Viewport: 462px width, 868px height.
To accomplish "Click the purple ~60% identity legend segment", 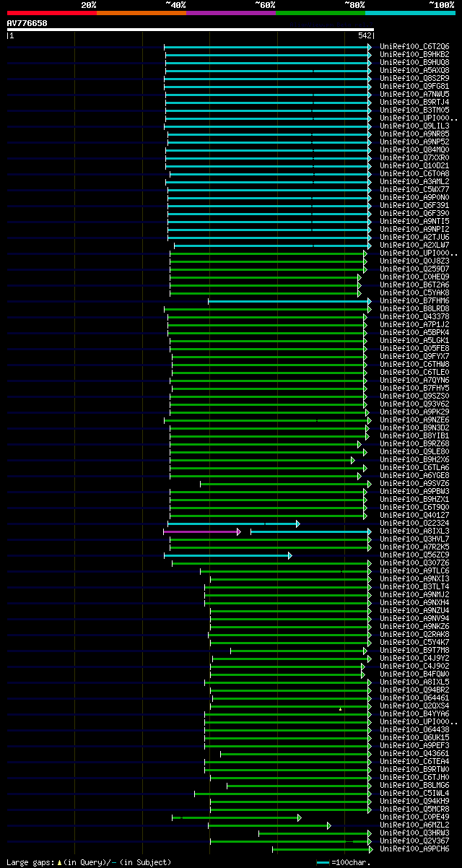I will [230, 13].
